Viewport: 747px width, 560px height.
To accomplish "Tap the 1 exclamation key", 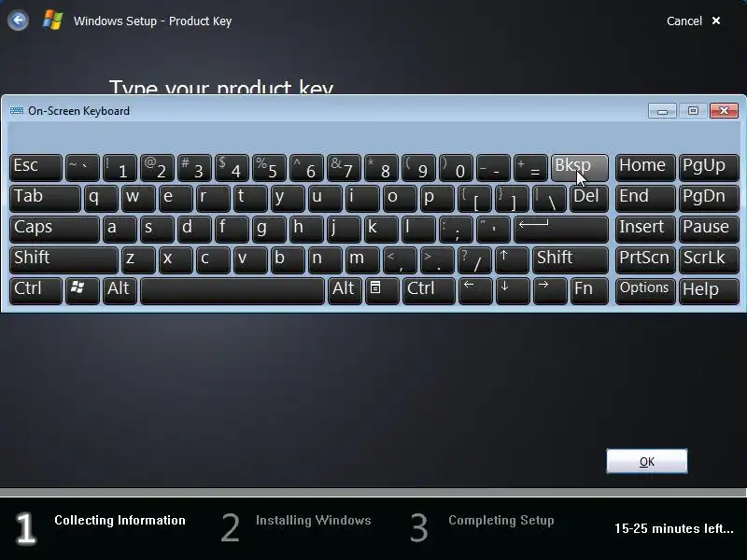I will coord(120,168).
